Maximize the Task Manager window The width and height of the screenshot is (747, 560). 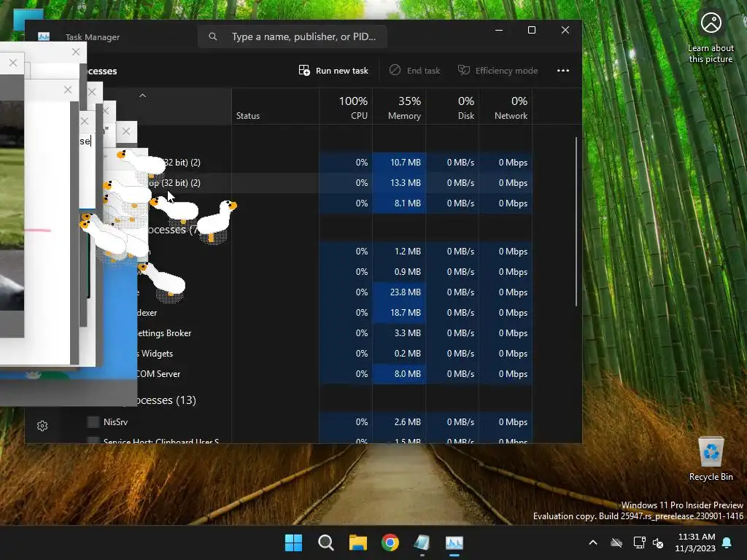(x=532, y=30)
